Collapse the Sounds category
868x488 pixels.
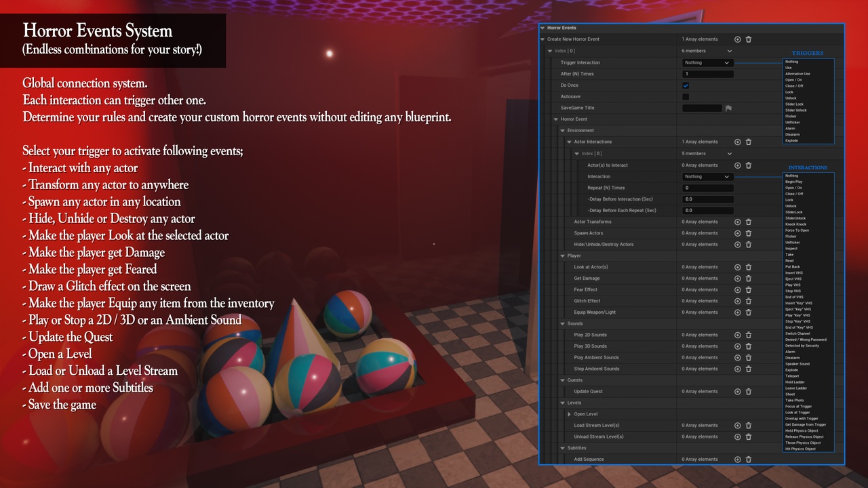click(562, 324)
